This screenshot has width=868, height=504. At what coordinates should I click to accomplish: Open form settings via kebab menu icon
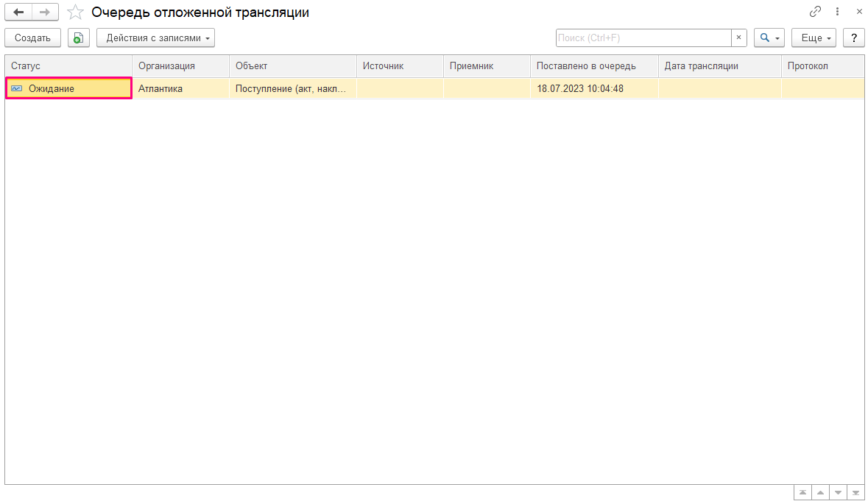tap(837, 12)
